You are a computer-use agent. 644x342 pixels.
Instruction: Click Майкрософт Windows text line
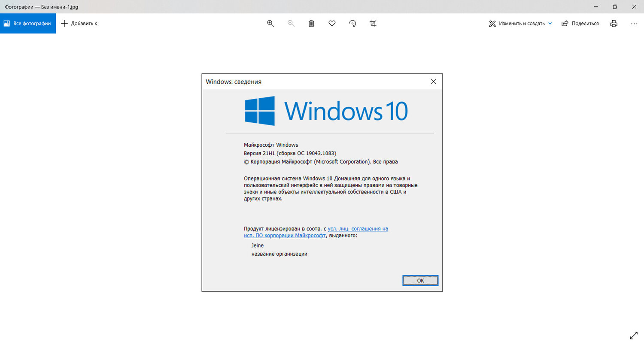click(271, 145)
